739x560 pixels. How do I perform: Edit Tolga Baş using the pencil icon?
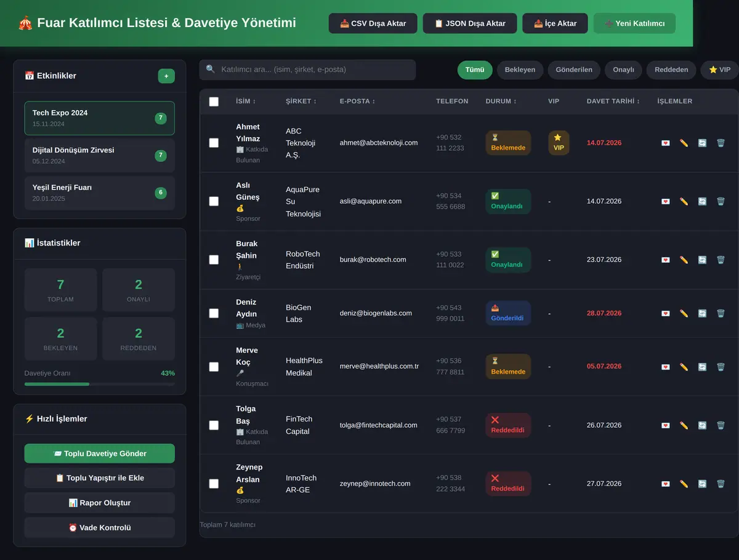684,425
